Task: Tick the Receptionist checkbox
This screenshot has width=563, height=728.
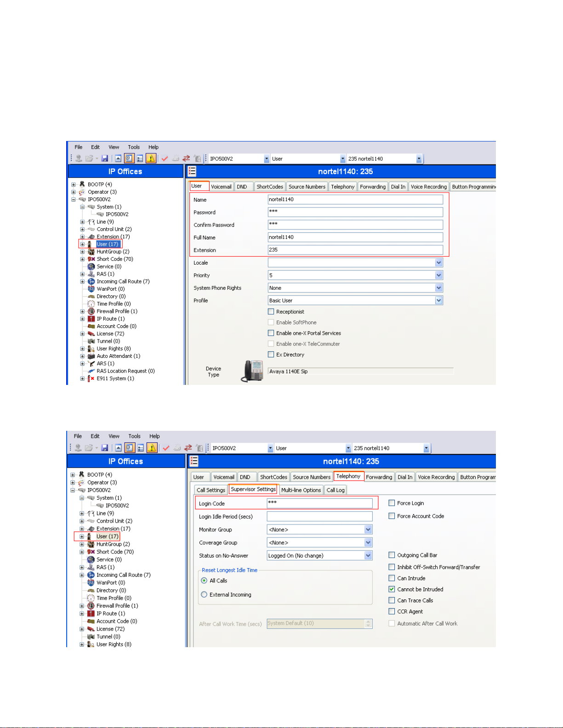Action: click(x=271, y=311)
